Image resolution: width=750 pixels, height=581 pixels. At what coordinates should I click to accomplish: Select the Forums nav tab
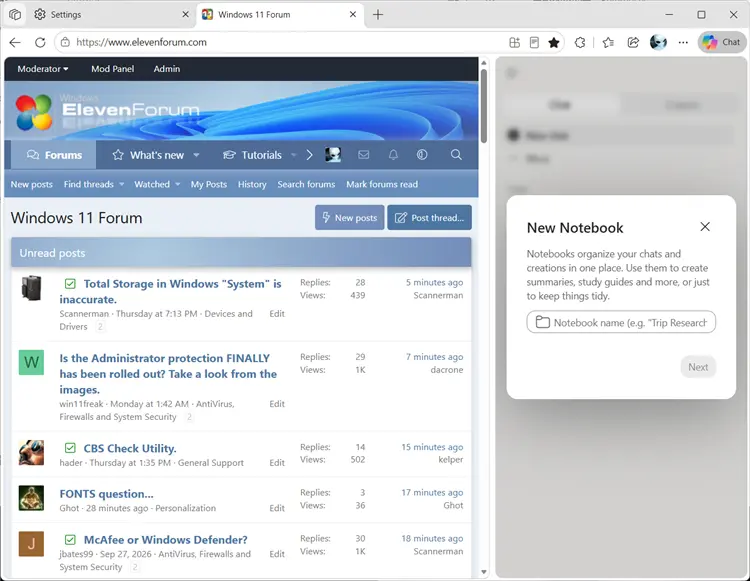[x=54, y=155]
